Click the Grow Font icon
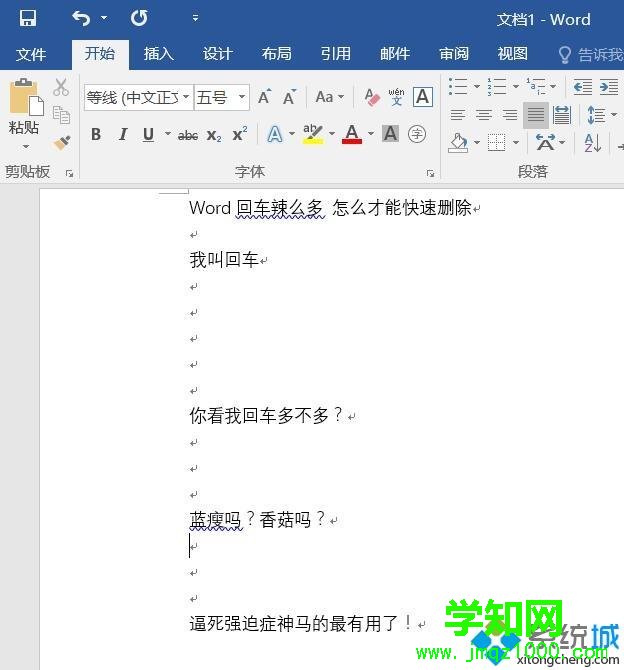 point(265,97)
